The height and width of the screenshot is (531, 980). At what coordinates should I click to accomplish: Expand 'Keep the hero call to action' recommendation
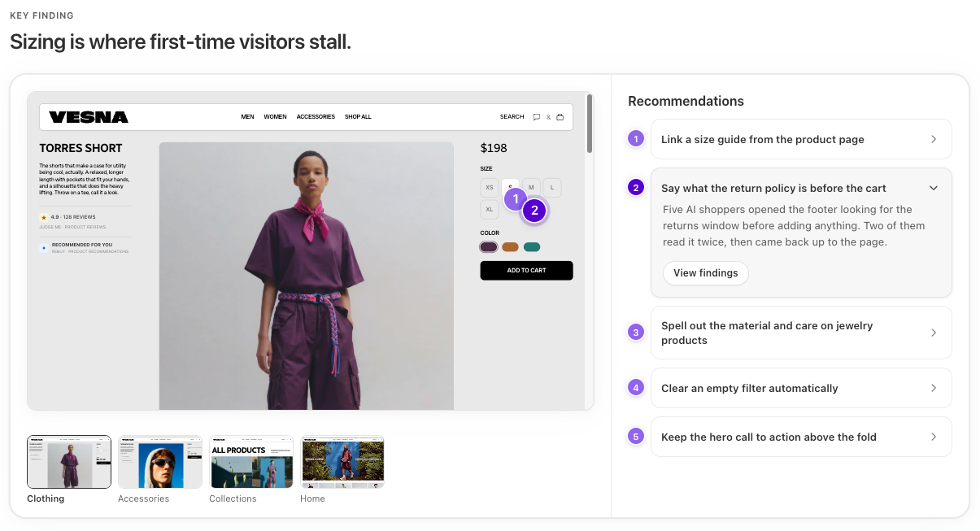click(x=801, y=437)
